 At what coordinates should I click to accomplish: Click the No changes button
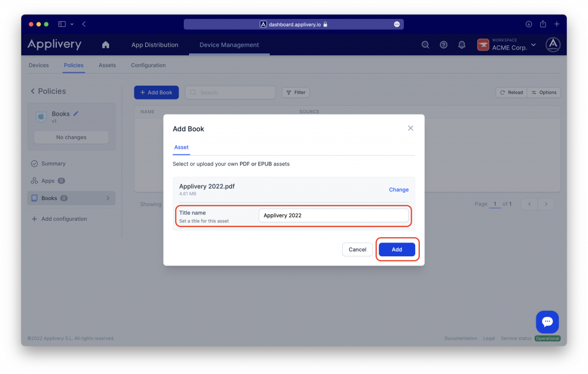click(x=71, y=137)
